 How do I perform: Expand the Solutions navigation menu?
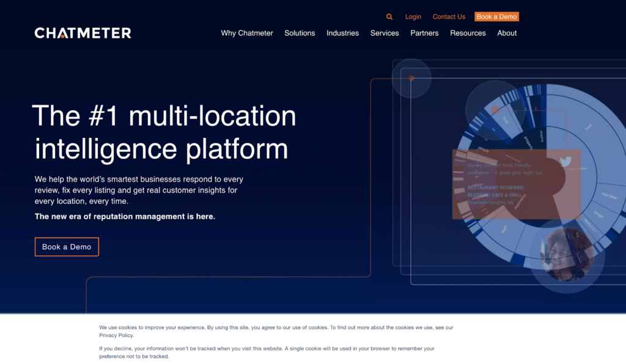pos(300,33)
